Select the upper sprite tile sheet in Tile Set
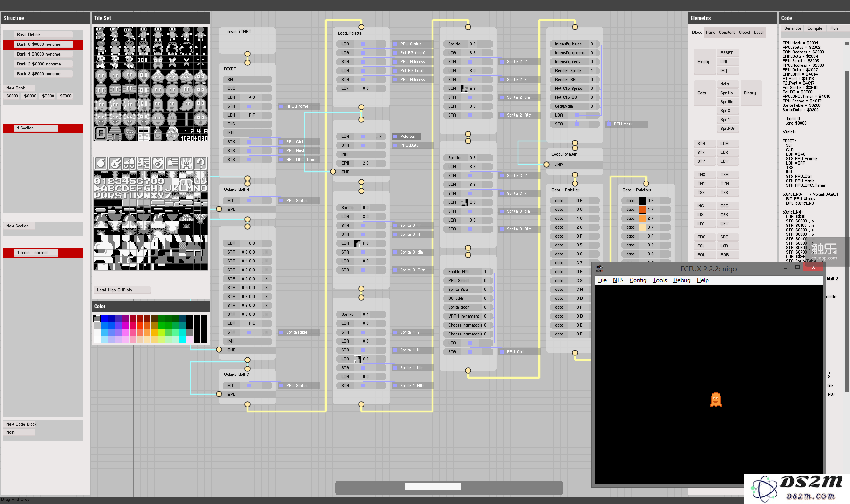Viewport: 850px width, 504px height. point(150,84)
